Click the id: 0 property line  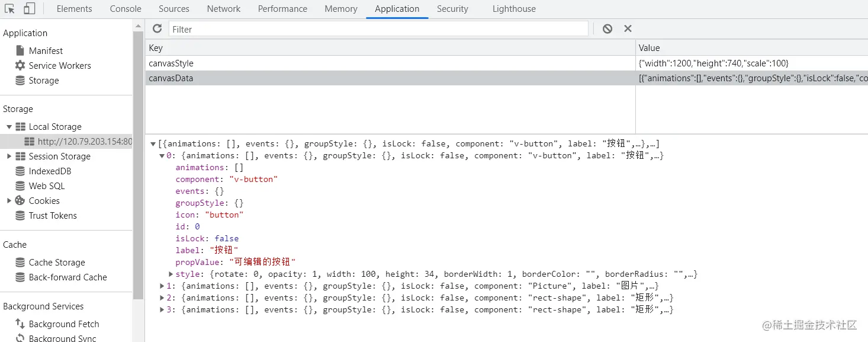point(187,226)
